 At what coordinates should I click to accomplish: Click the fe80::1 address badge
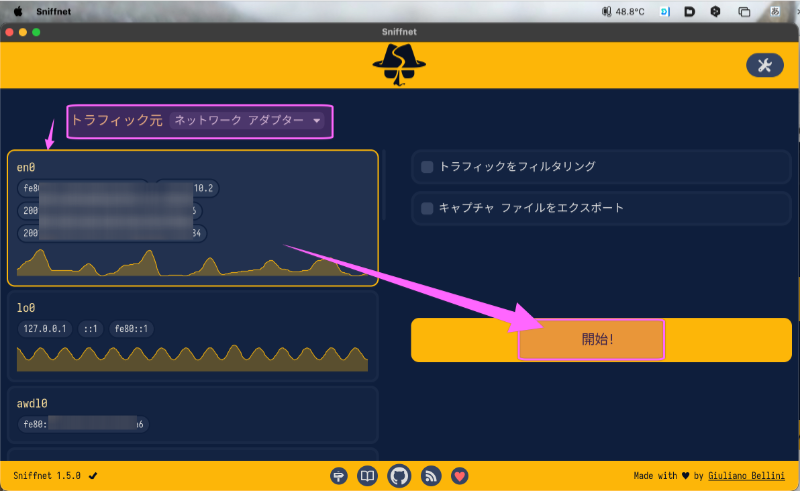coord(131,329)
